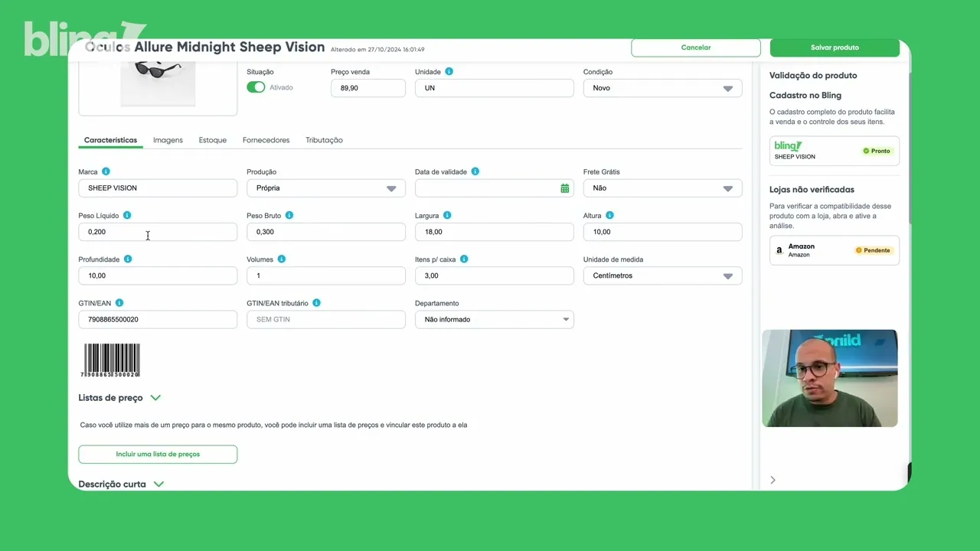
Task: Click the Pendente status badge
Action: click(873, 250)
